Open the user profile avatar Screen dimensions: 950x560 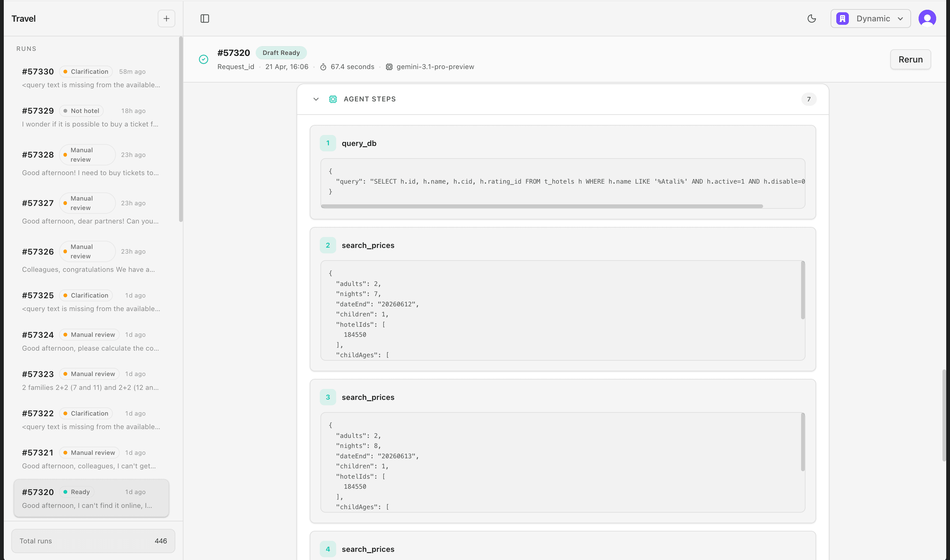(927, 18)
